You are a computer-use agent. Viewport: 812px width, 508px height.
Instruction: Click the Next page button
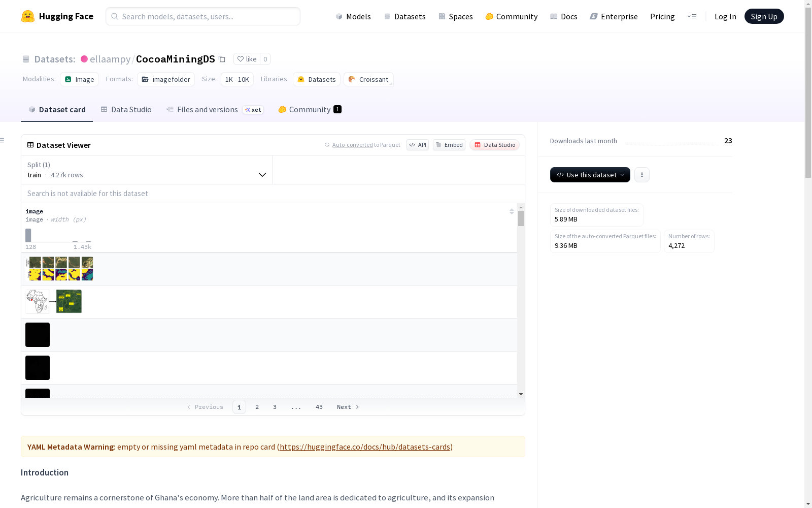point(348,407)
